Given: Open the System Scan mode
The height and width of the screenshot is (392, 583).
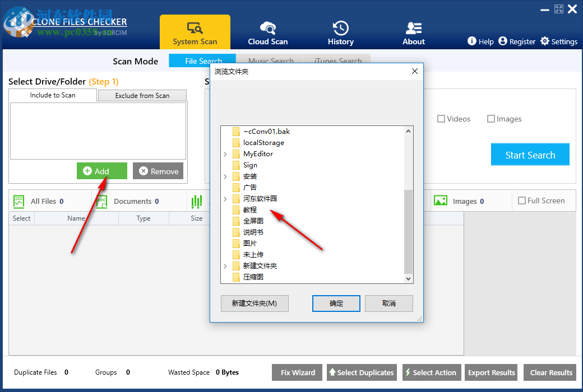Looking at the screenshot, I should click(195, 32).
